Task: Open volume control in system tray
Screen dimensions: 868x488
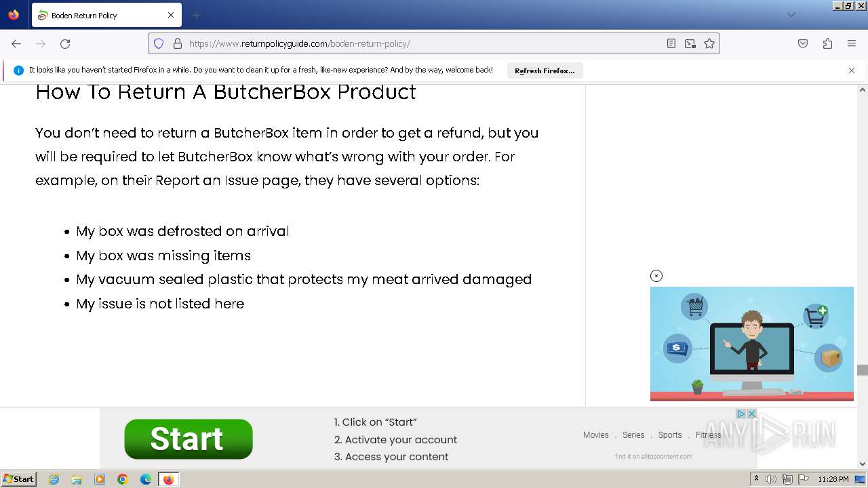Action: 771,479
